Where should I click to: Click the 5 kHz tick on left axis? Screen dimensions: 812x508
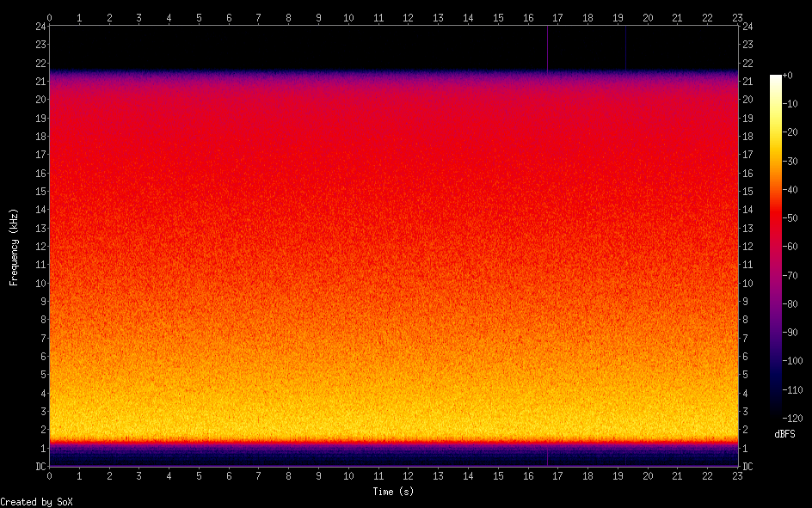pyautogui.click(x=41, y=375)
